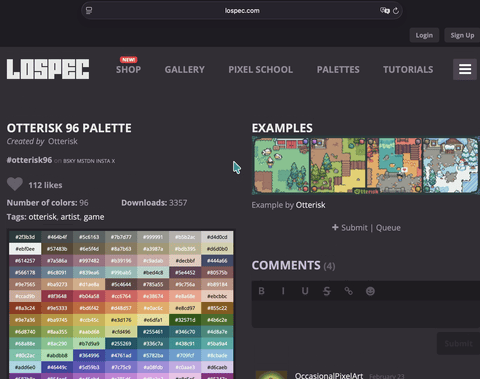Open the emoji picker smiley icon

click(x=370, y=291)
